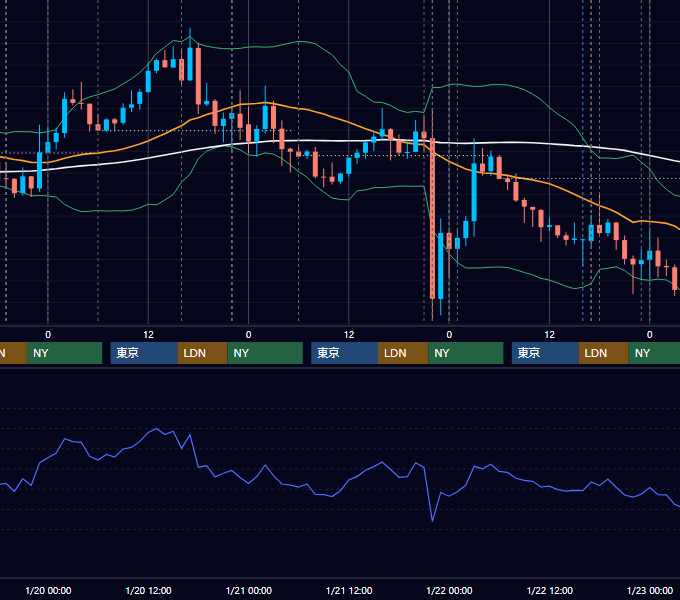This screenshot has width=680, height=600.
Task: Click the 1/22 00:00 time axis label
Action: pyautogui.click(x=449, y=590)
